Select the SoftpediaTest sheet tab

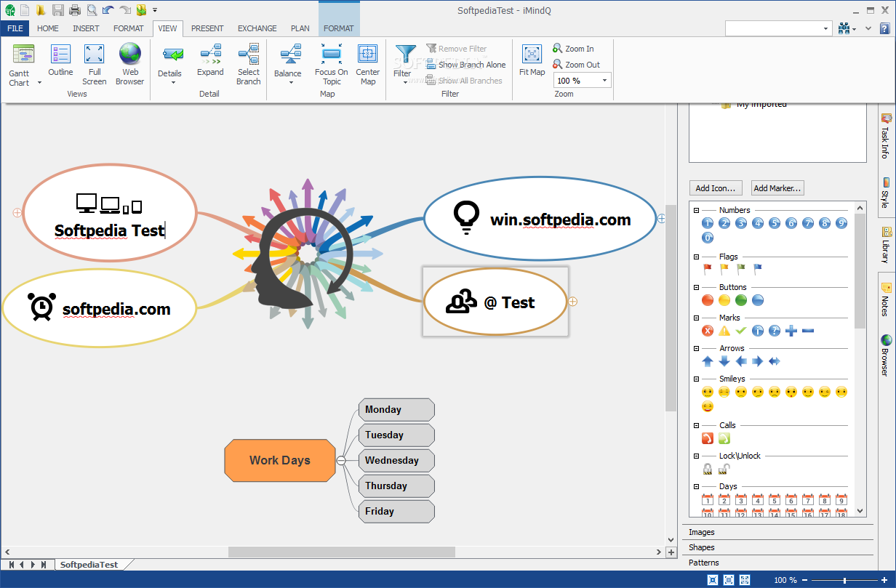[89, 564]
